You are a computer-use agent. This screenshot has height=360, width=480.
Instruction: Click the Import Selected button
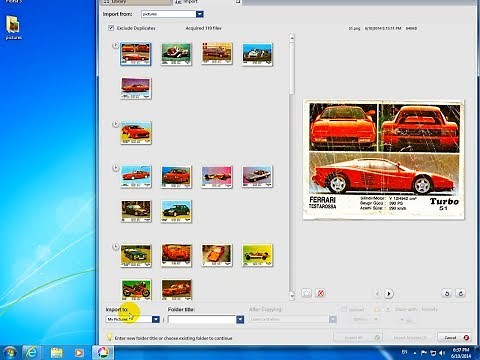pos(410,338)
